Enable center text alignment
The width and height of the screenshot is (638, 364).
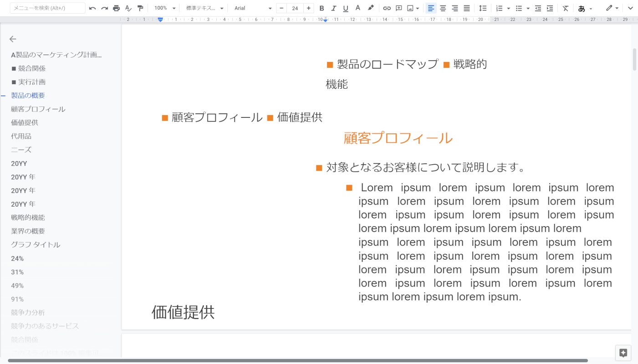point(443,8)
